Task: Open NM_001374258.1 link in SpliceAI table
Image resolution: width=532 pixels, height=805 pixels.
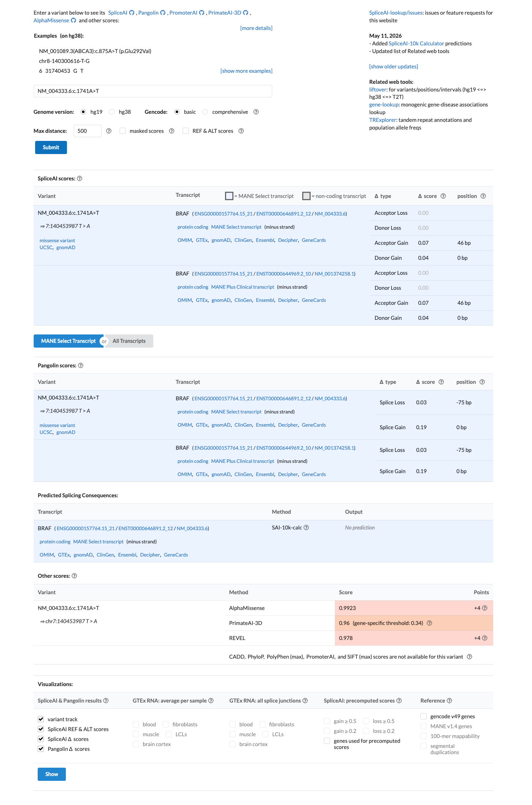Action: (x=334, y=274)
